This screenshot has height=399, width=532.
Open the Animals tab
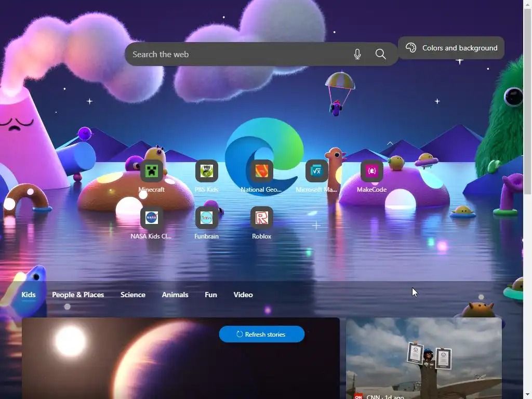coord(175,295)
